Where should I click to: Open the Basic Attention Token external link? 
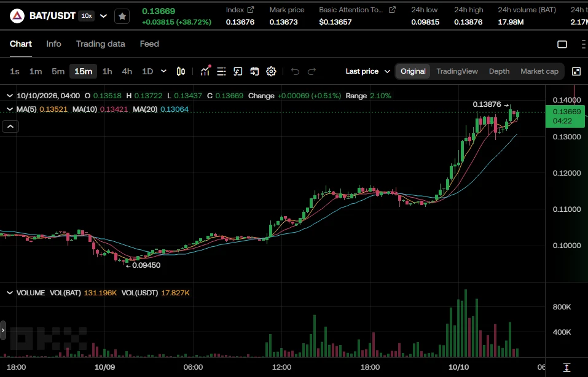pos(392,10)
